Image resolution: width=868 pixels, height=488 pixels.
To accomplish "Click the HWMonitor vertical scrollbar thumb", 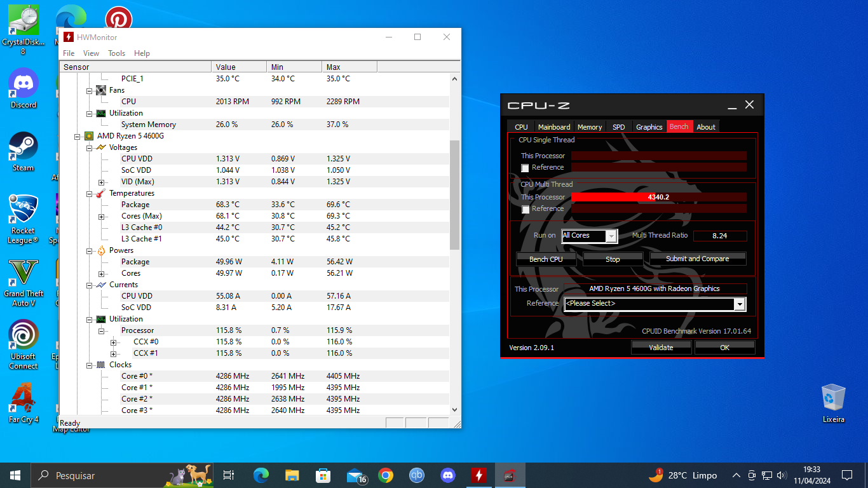I will [x=454, y=194].
